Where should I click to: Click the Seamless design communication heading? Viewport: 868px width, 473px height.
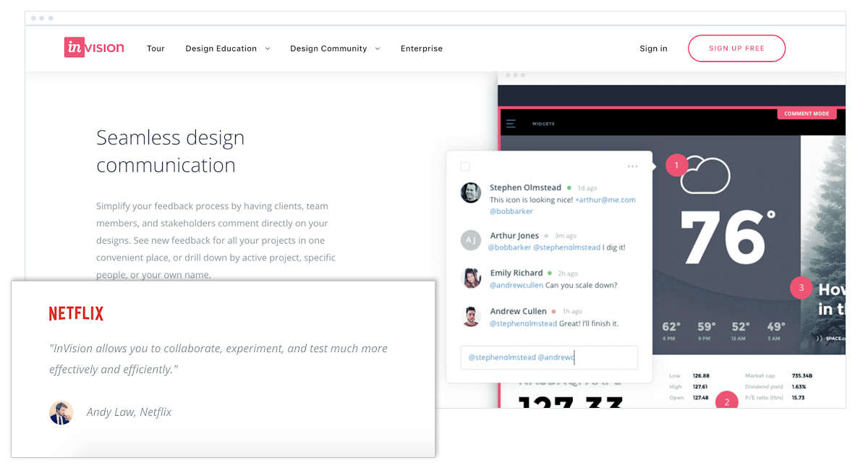tap(170, 151)
